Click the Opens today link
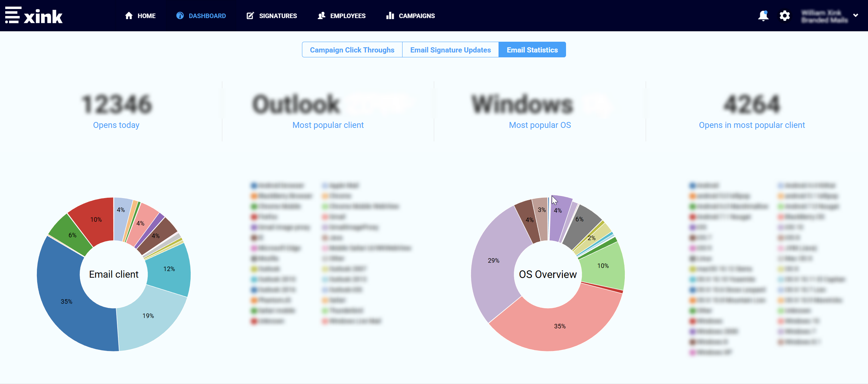The width and height of the screenshot is (868, 384). tap(116, 125)
